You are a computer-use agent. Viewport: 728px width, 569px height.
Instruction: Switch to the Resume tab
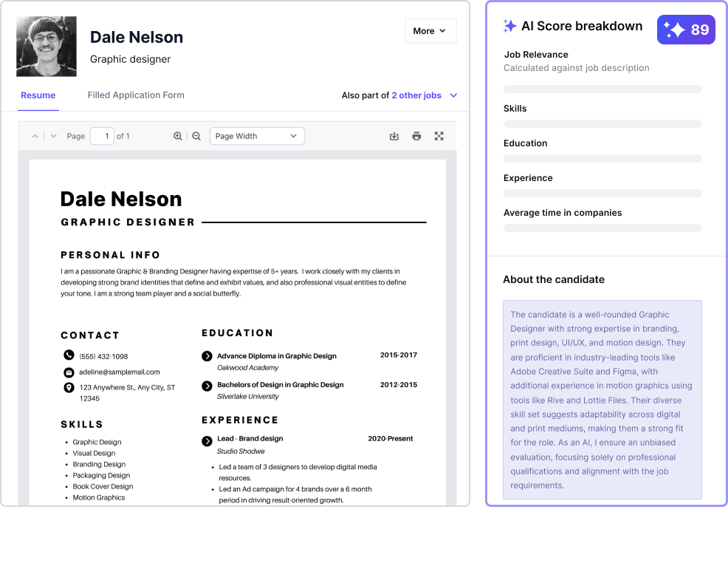click(38, 95)
